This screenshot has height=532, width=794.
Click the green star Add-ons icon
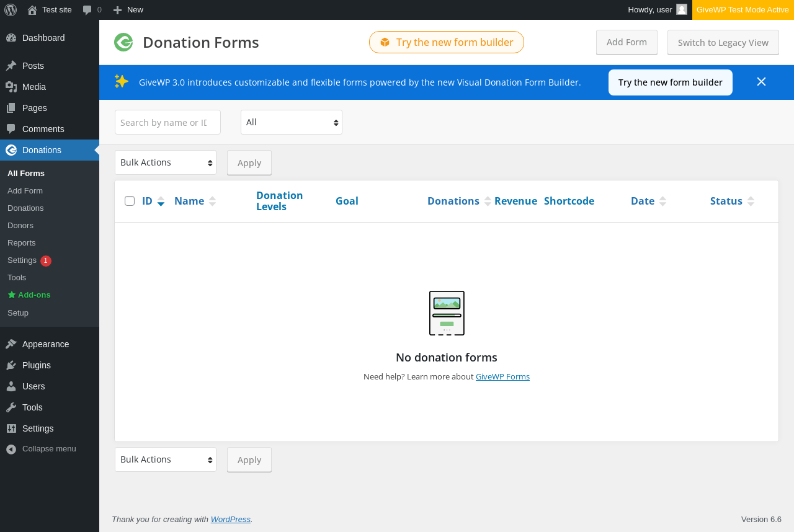pyautogui.click(x=11, y=295)
